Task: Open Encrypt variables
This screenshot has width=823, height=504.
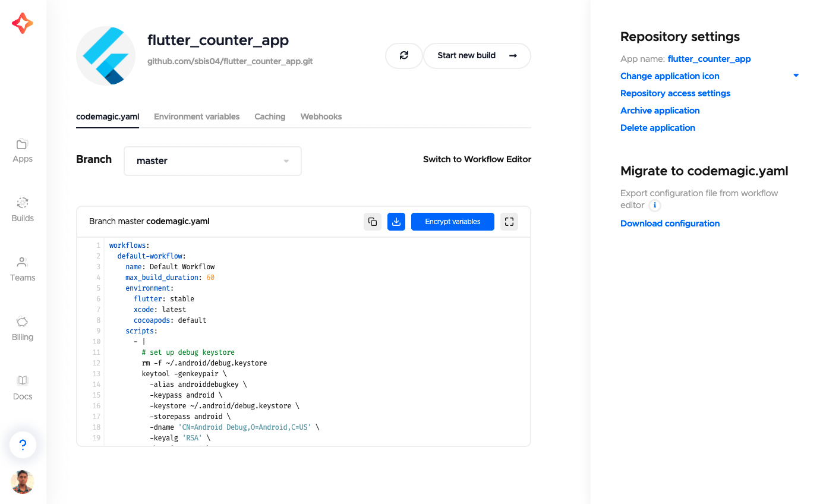Action: pos(452,221)
